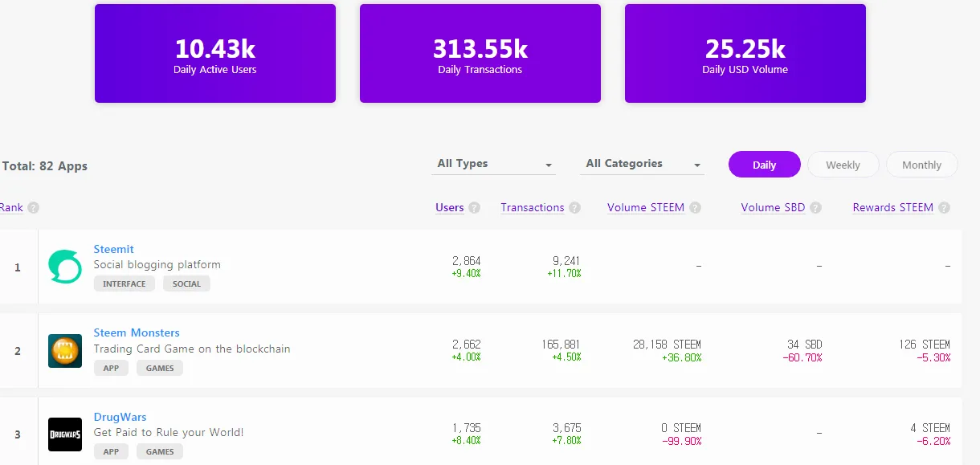Click DrugWars users value 1,735

(466, 427)
